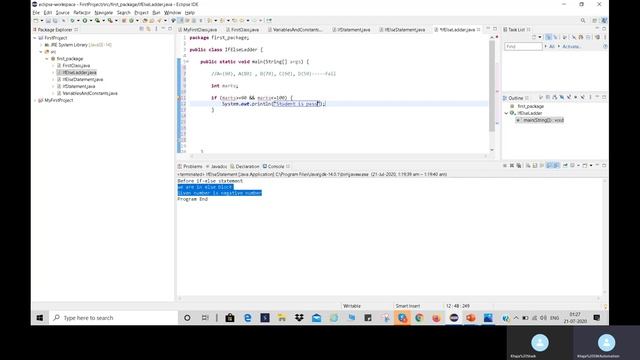Click the Task List view menu three dots
The height and width of the screenshot is (360, 640).
click(605, 37)
